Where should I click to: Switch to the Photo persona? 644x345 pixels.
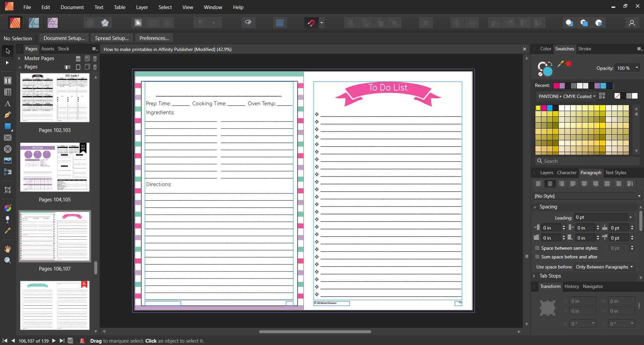coord(53,23)
